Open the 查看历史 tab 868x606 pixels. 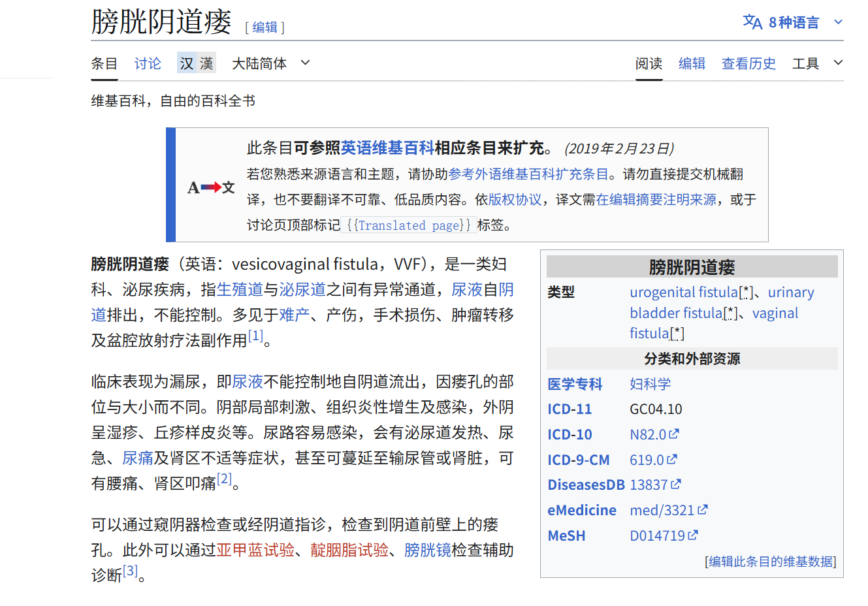[x=748, y=63]
